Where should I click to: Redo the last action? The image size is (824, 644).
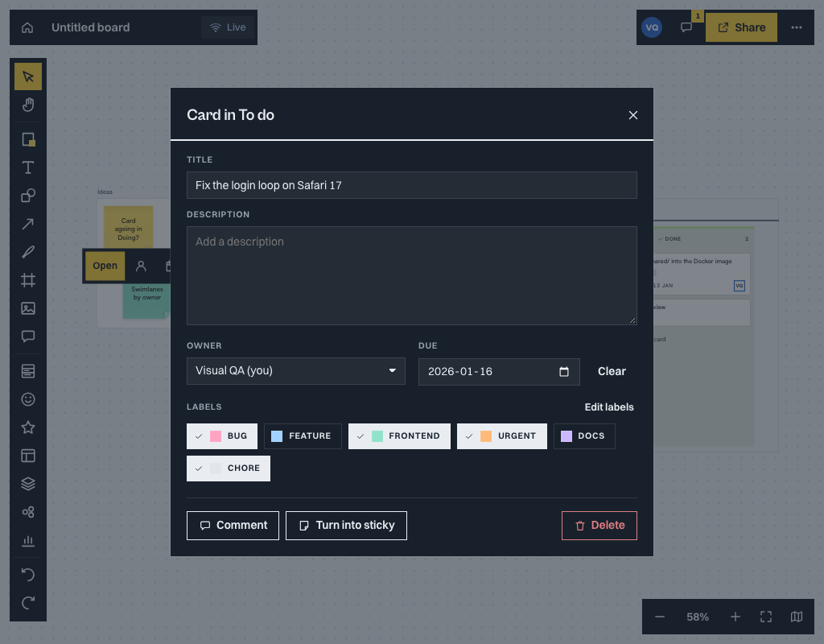click(x=28, y=603)
